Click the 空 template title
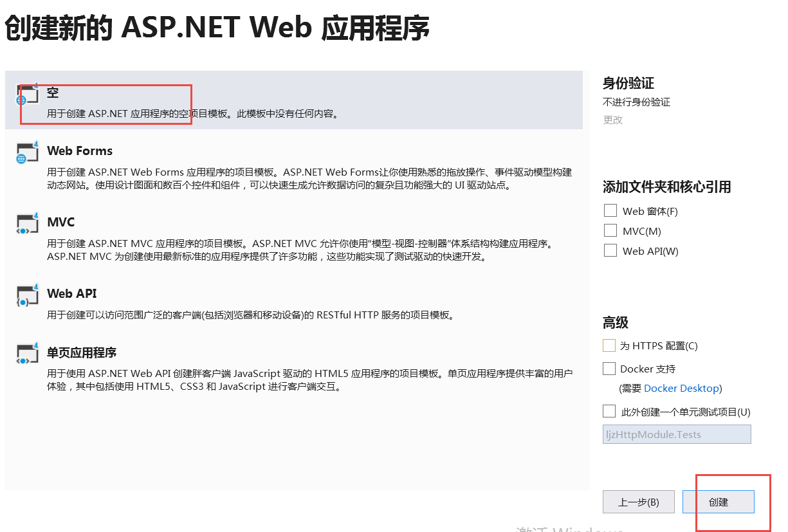Viewport: 788px width, 532px height. 53,93
